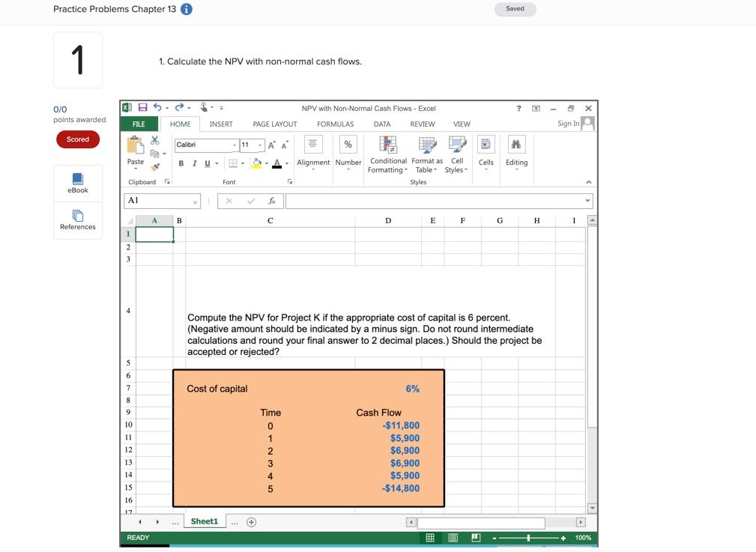Add a new sheet with plus icon
Screen dimensions: 756x552
252,522
